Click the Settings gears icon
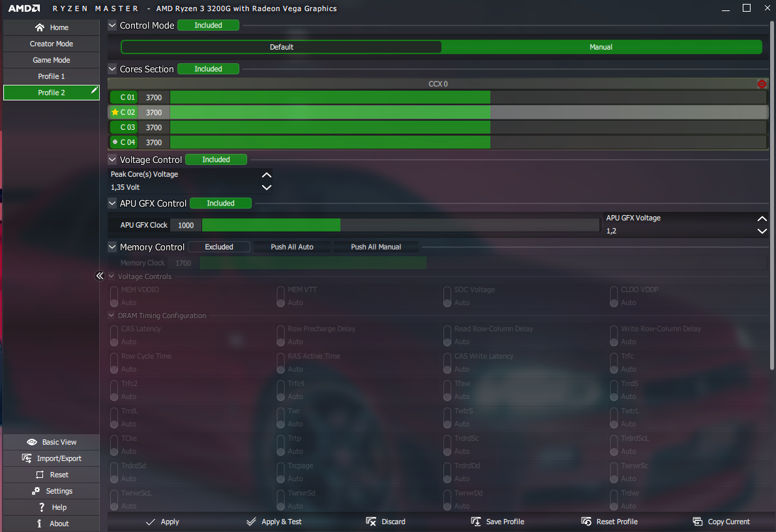Viewport: 776px width, 532px height. 36,491
